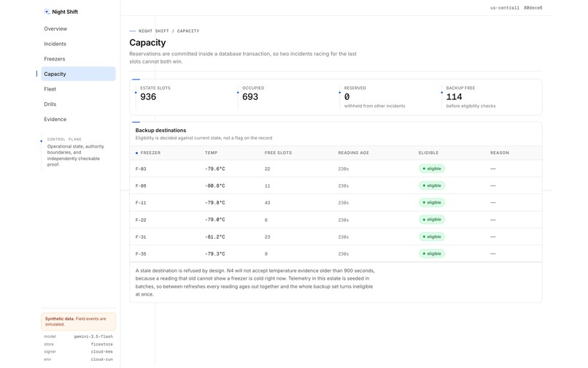Click 'withheld from other incidents' note
588x368 pixels.
pyautogui.click(x=375, y=106)
